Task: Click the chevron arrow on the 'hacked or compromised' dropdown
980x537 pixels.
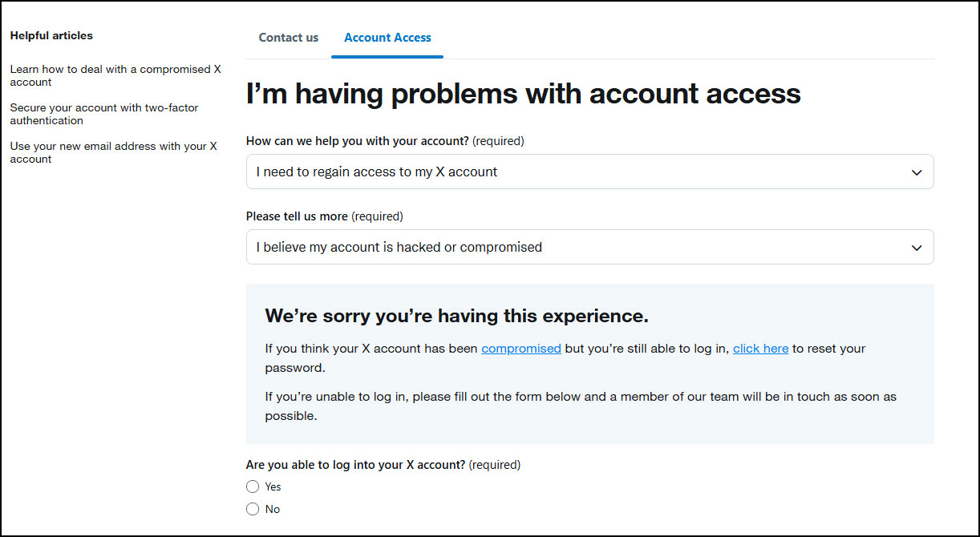Action: pyautogui.click(x=917, y=248)
